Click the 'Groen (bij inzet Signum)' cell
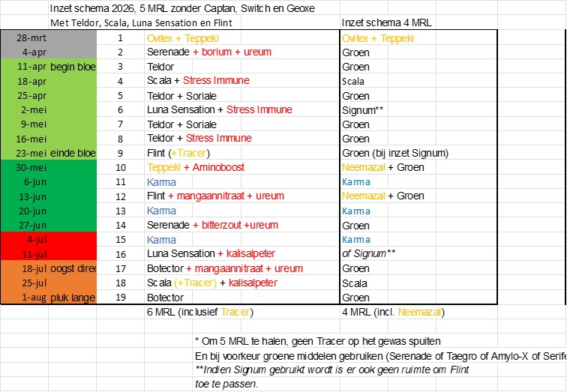This screenshot has height=392, width=567. click(x=394, y=153)
